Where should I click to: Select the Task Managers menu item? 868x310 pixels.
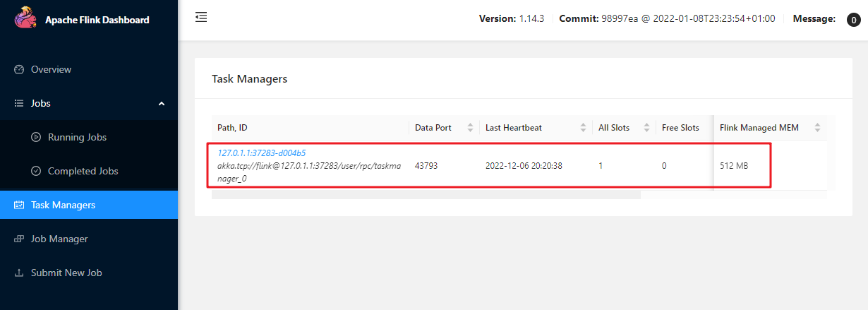[x=89, y=205]
